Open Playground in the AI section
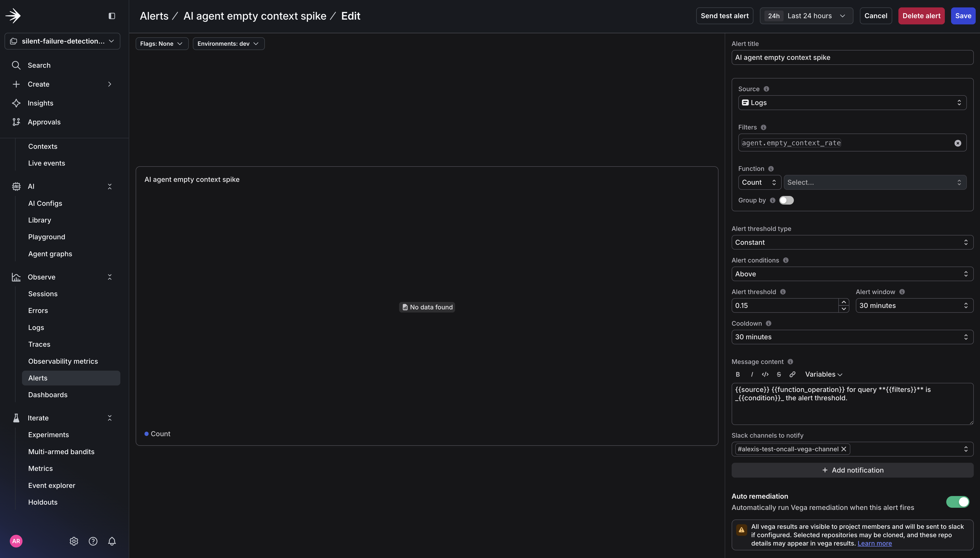Screen dimensions: 980x558 tap(46, 237)
